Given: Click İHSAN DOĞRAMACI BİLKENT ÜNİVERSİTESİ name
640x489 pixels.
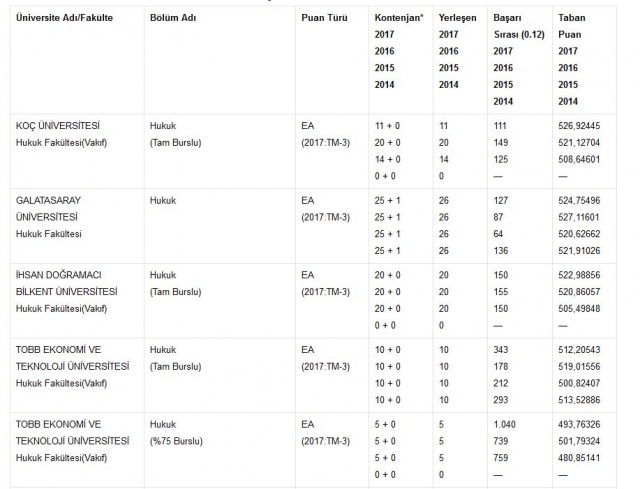Looking at the screenshot, I should coord(67,283).
